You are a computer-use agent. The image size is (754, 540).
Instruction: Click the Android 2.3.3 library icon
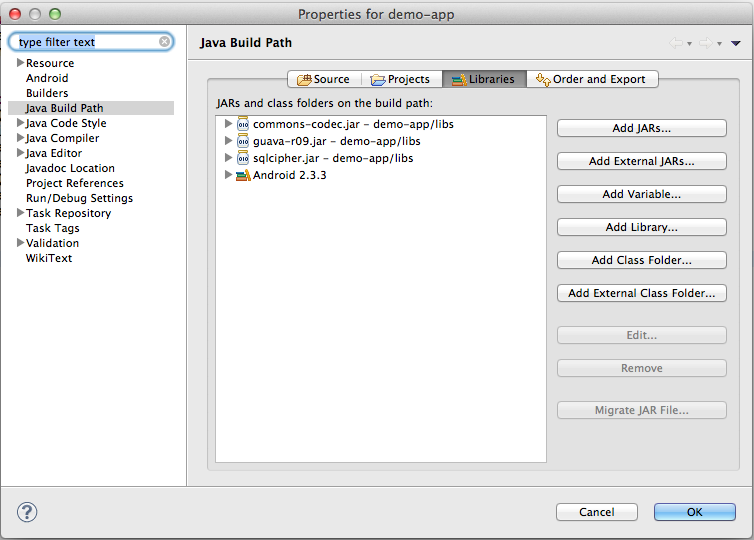click(x=243, y=175)
